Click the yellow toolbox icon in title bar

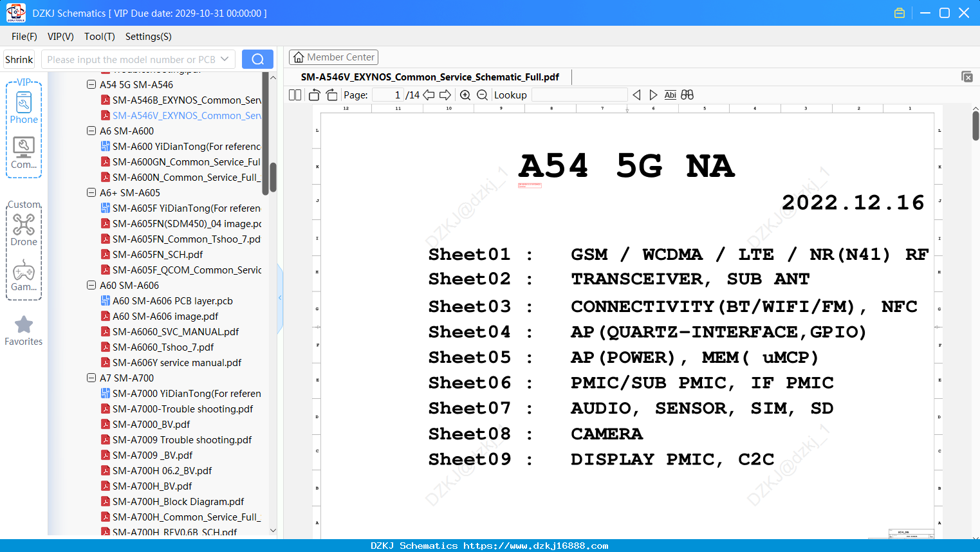coord(900,13)
